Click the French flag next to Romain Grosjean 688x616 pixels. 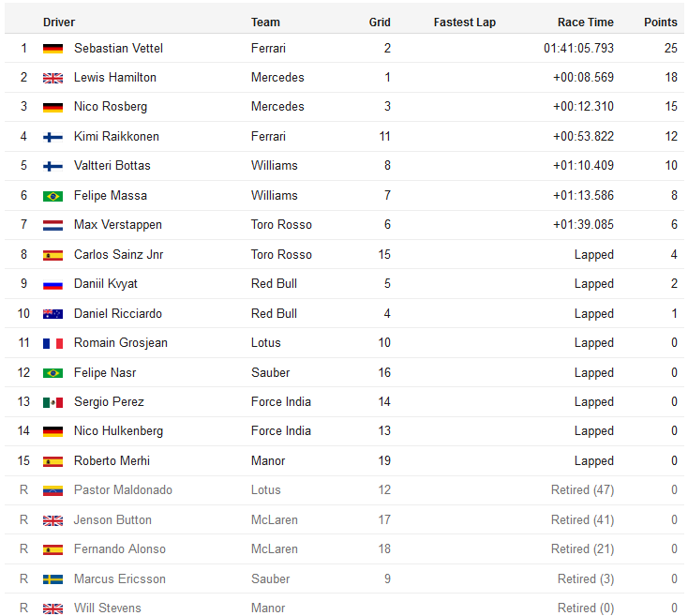(52, 343)
